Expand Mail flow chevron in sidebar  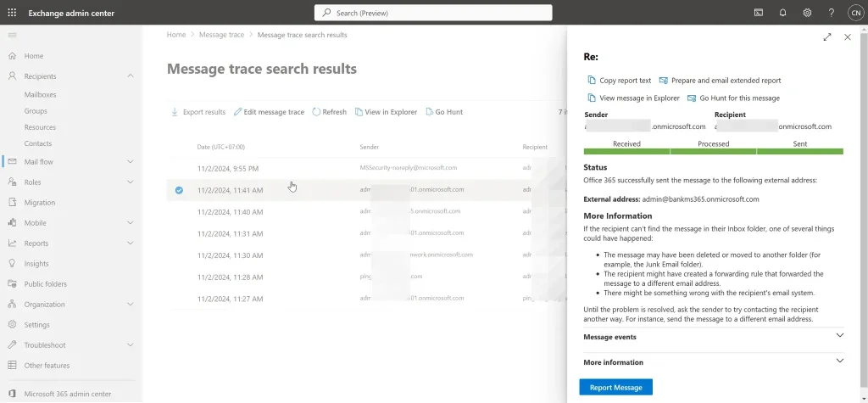[x=131, y=162]
